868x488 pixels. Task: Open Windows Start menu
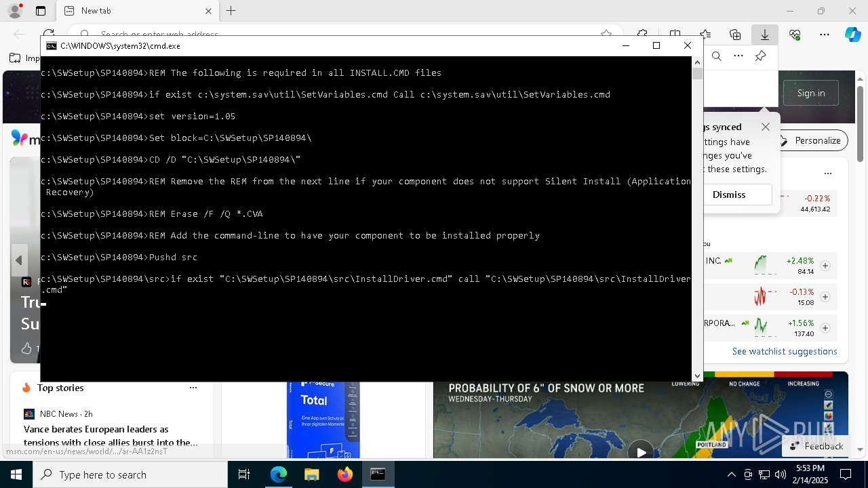click(16, 474)
